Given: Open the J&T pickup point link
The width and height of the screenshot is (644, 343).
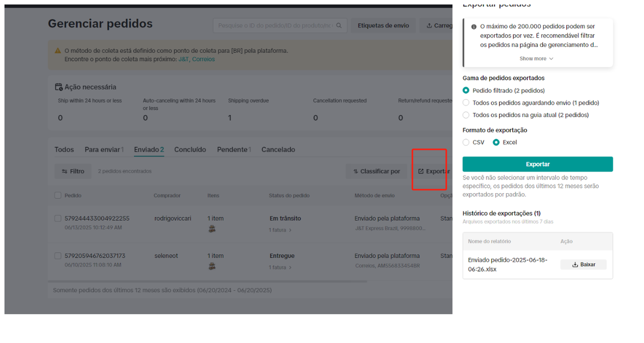Looking at the screenshot, I should pos(184,59).
